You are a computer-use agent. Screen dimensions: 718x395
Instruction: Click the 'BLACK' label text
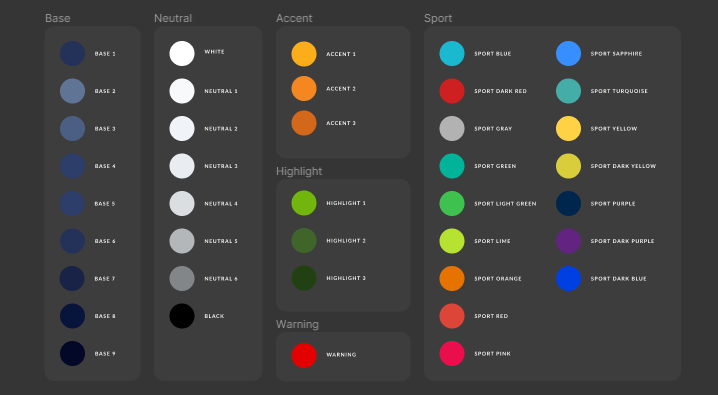[214, 316]
